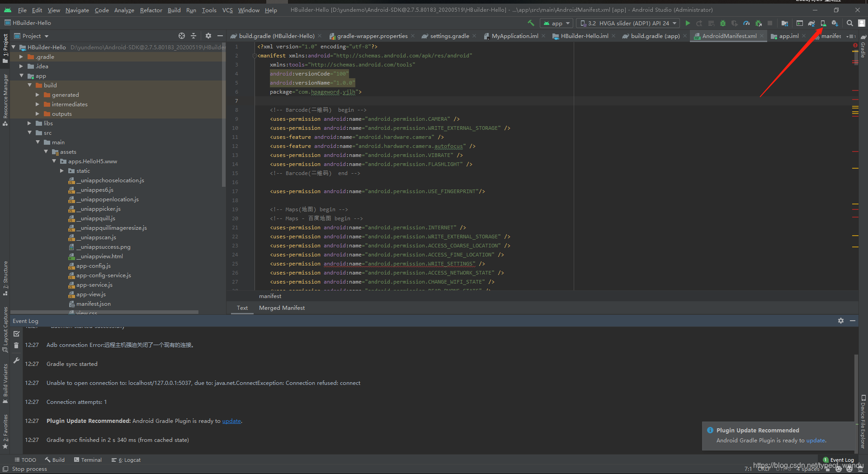Screen dimensions: 868x474
Task: Open the Analyze menu
Action: pyautogui.click(x=124, y=10)
